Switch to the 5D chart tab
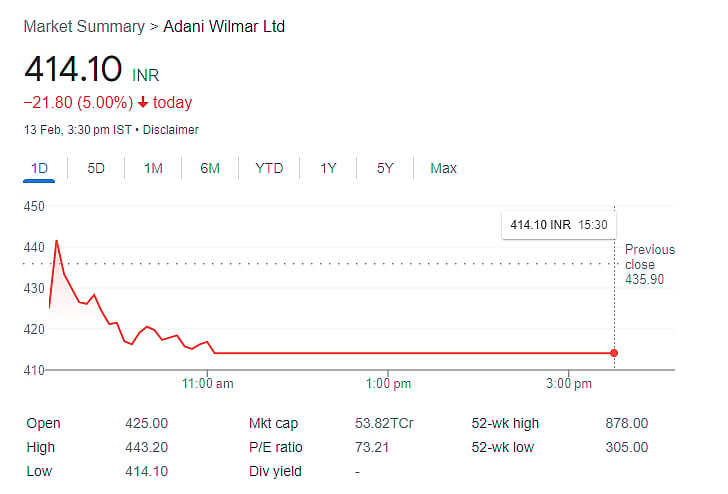 click(x=96, y=168)
